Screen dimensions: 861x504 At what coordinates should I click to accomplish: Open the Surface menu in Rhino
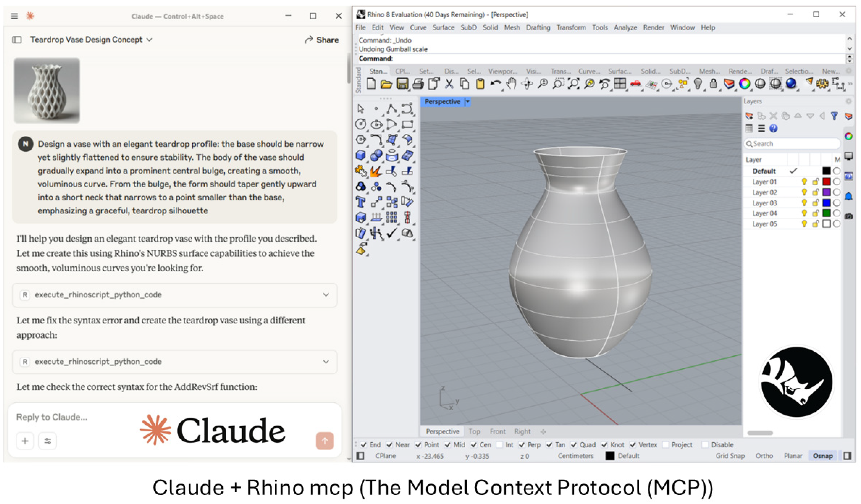click(x=443, y=27)
